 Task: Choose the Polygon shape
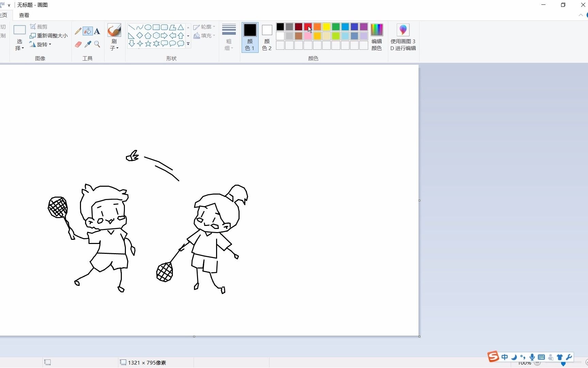pyautogui.click(x=173, y=27)
